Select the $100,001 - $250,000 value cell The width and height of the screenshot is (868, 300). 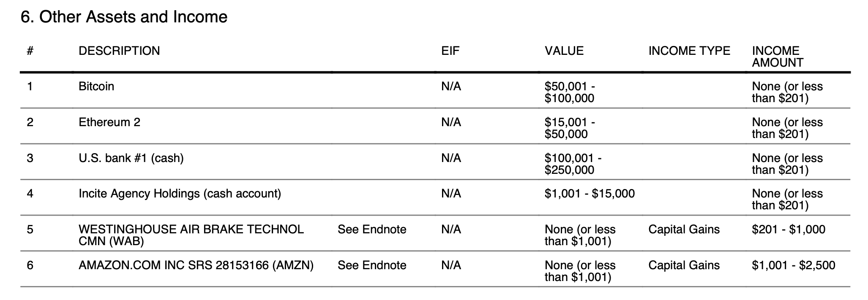[573, 164]
